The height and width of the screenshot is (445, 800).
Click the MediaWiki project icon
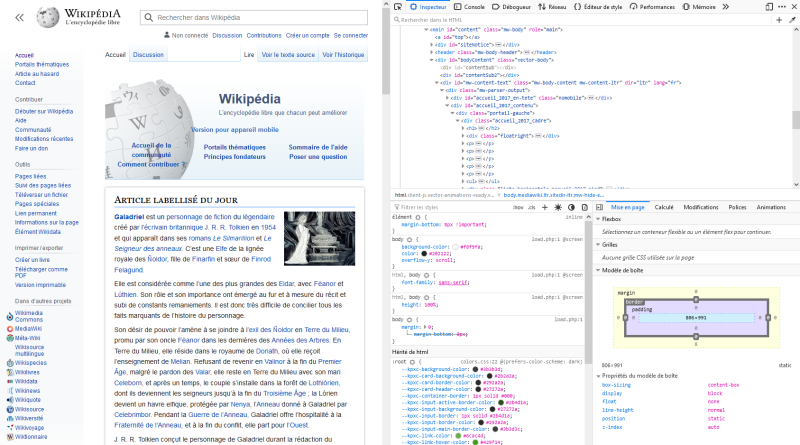click(x=10, y=329)
